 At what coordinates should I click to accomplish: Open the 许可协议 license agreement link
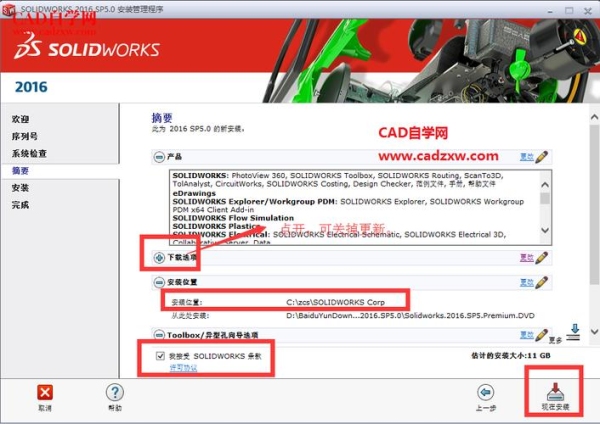click(x=183, y=368)
